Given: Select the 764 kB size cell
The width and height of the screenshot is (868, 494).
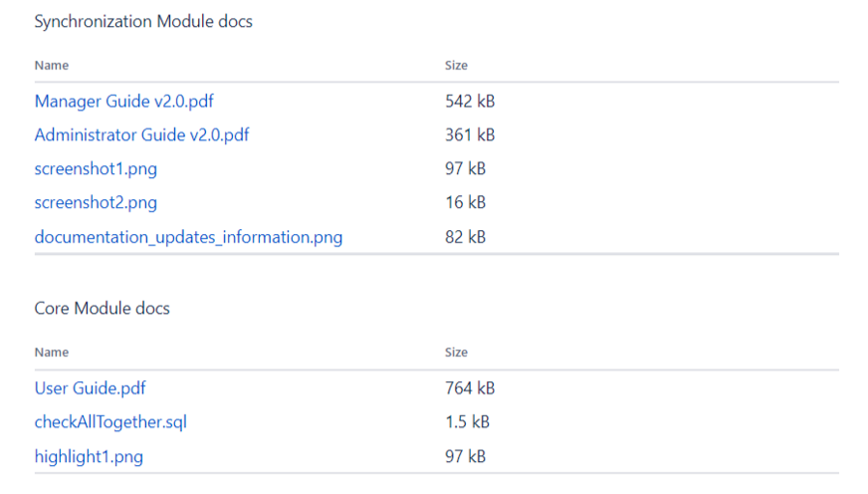Looking at the screenshot, I should point(470,388).
